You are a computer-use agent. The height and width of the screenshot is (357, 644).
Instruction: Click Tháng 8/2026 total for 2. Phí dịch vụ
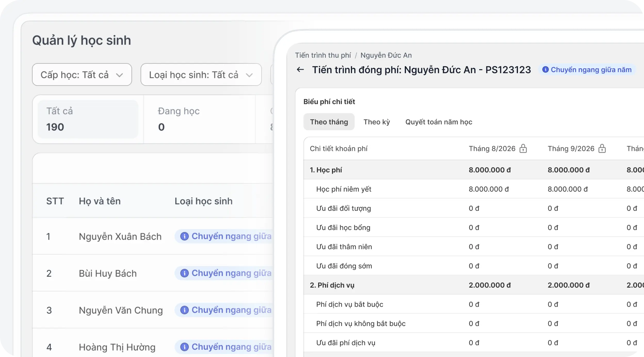tap(490, 285)
